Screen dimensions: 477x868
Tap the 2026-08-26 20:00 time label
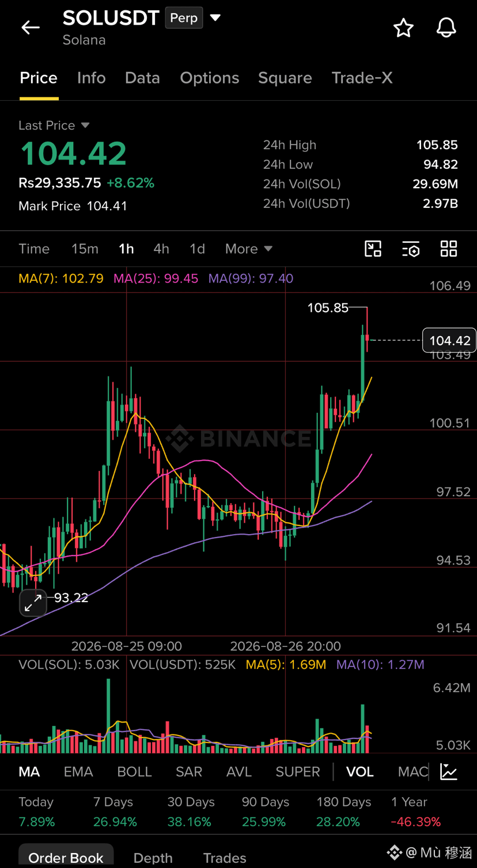(285, 646)
